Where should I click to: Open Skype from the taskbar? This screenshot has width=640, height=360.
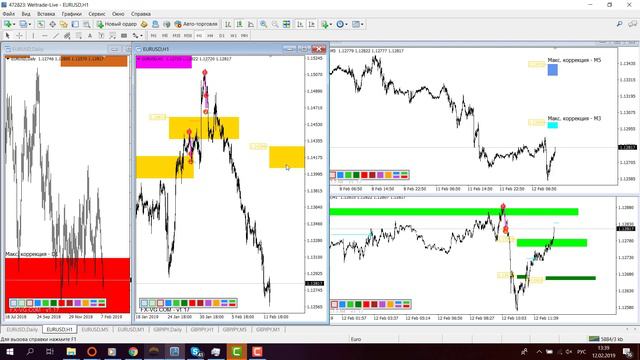click(196, 351)
